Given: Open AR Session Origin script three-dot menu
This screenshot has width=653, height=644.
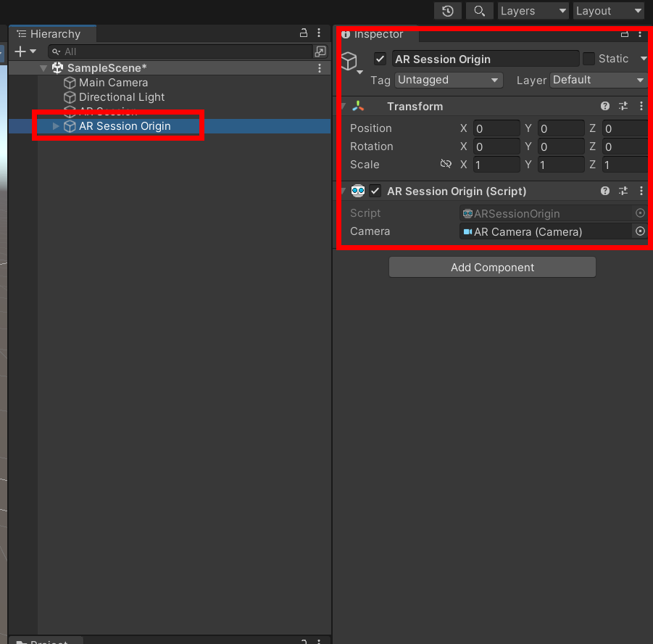Looking at the screenshot, I should pyautogui.click(x=641, y=191).
